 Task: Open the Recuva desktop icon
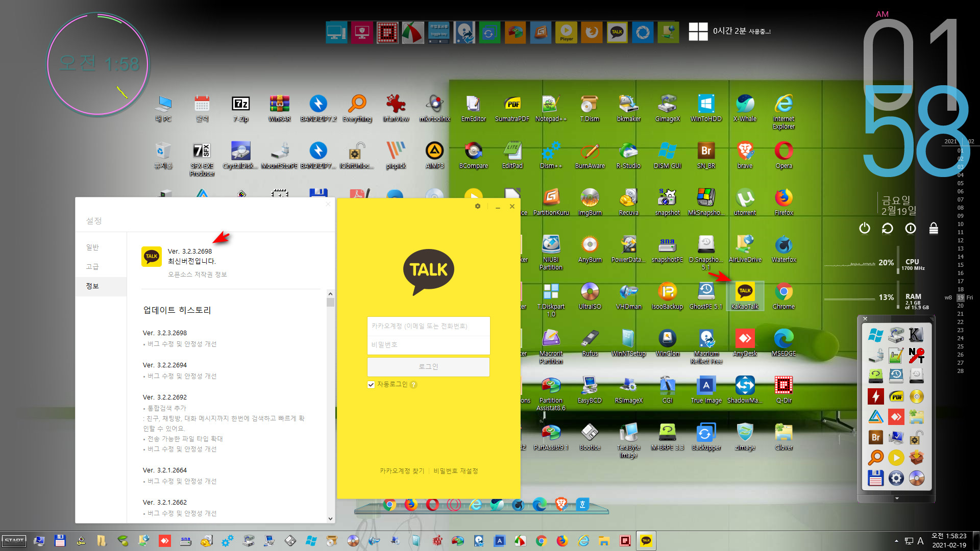click(628, 202)
